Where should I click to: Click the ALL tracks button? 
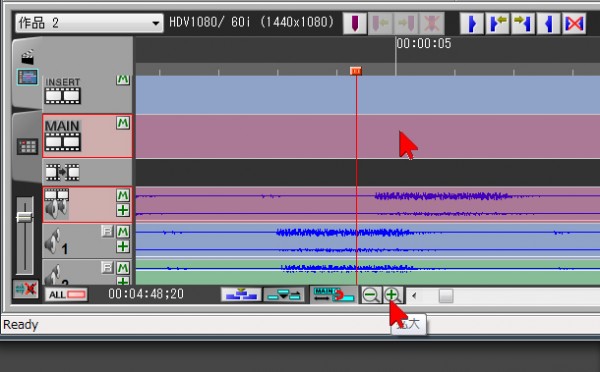(66, 295)
